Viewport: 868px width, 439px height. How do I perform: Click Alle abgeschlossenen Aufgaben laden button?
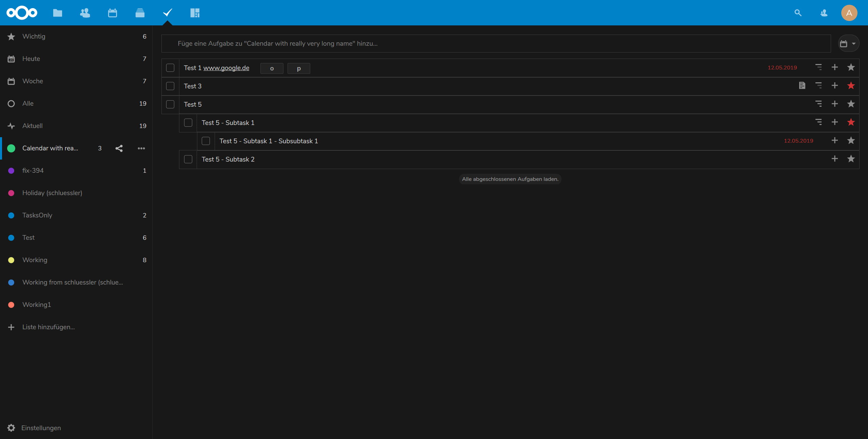click(x=510, y=179)
